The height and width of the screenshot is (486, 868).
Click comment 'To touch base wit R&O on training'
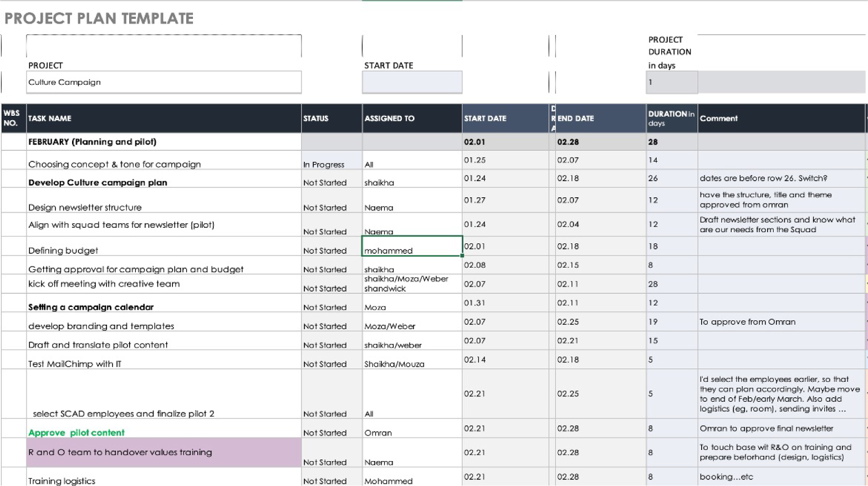point(782,452)
